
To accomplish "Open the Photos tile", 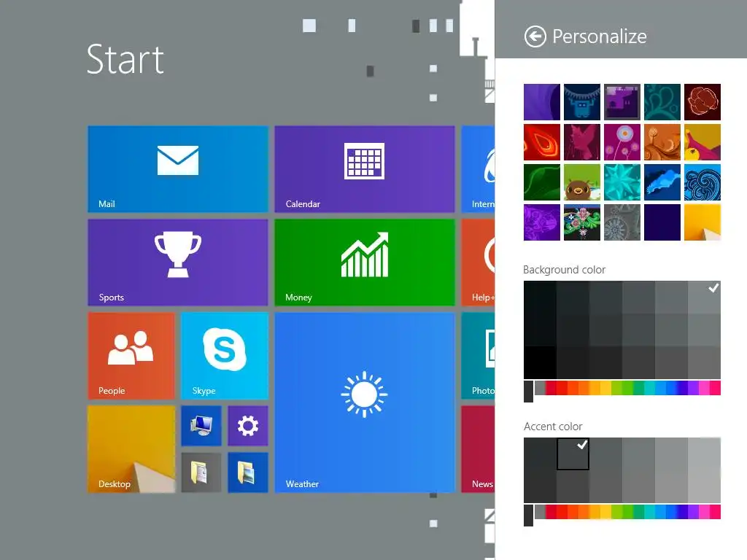I will click(x=478, y=356).
